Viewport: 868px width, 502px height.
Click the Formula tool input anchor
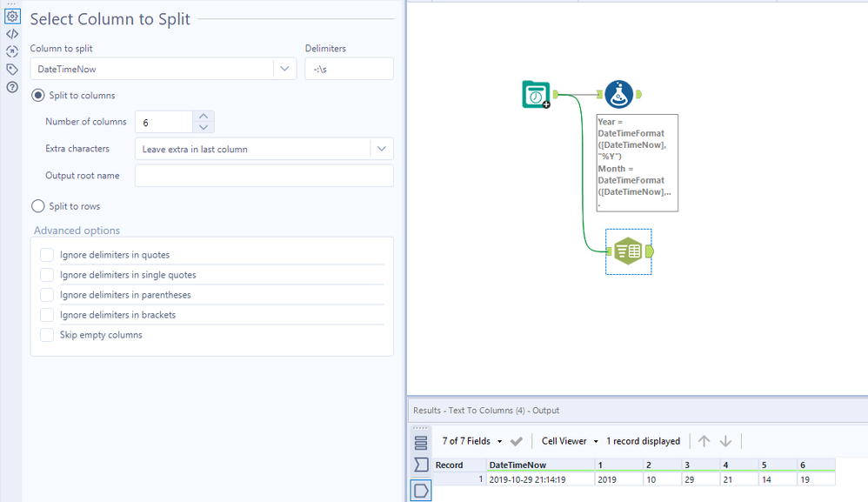pyautogui.click(x=599, y=95)
